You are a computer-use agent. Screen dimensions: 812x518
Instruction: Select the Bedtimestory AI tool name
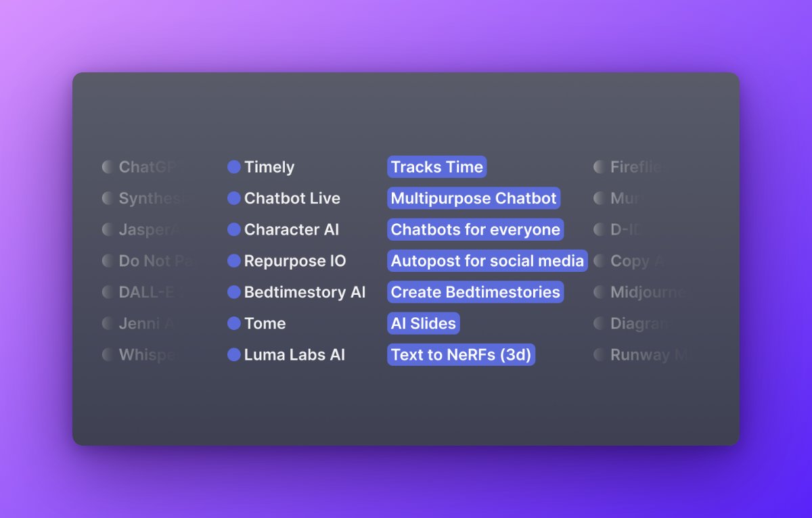(x=305, y=292)
